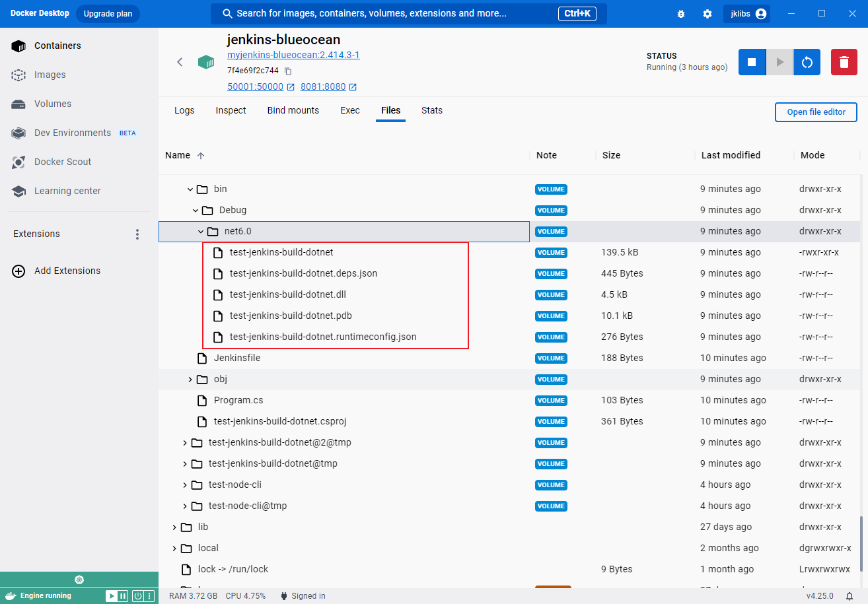Open the settings gear icon

707,14
